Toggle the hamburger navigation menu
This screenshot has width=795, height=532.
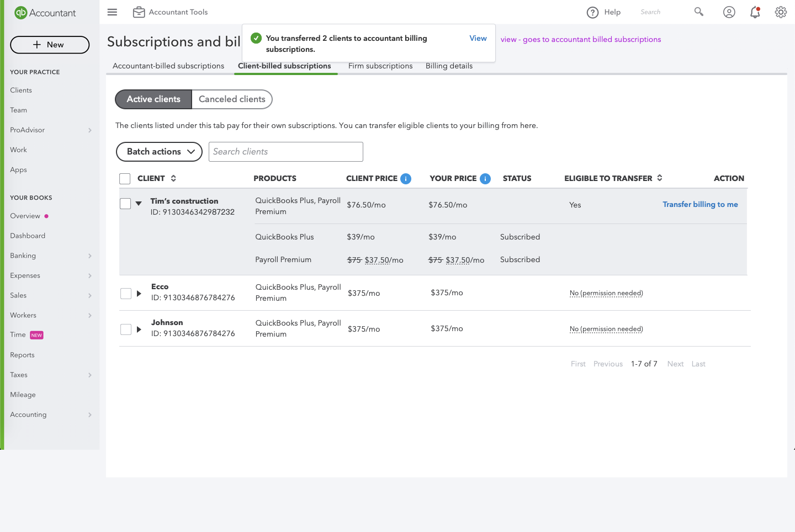(112, 12)
